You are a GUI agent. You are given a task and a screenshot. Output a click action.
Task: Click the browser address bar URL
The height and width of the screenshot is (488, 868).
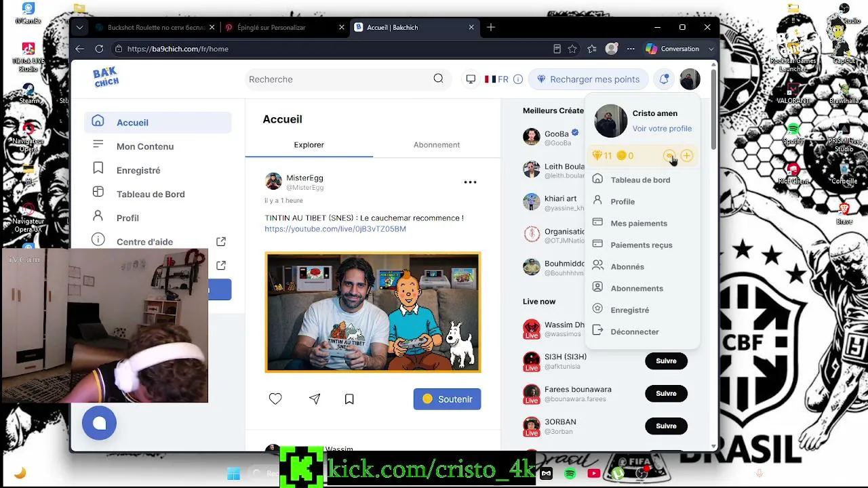178,49
